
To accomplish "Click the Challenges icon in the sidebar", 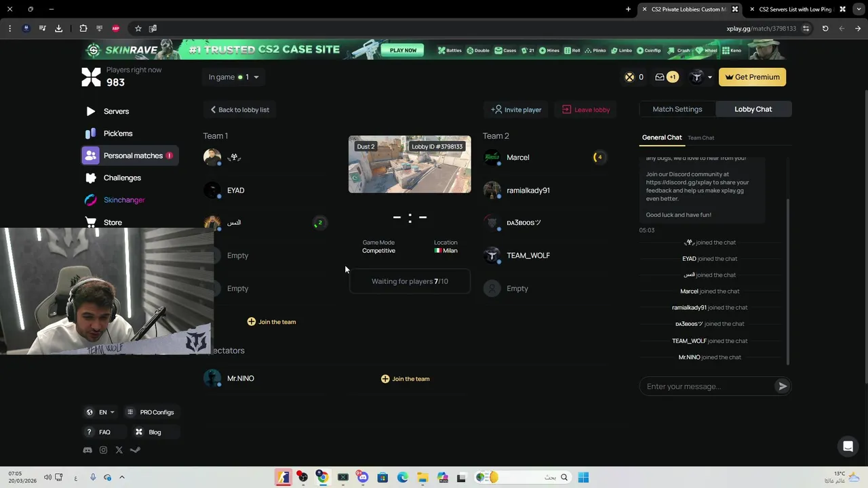I will [91, 178].
